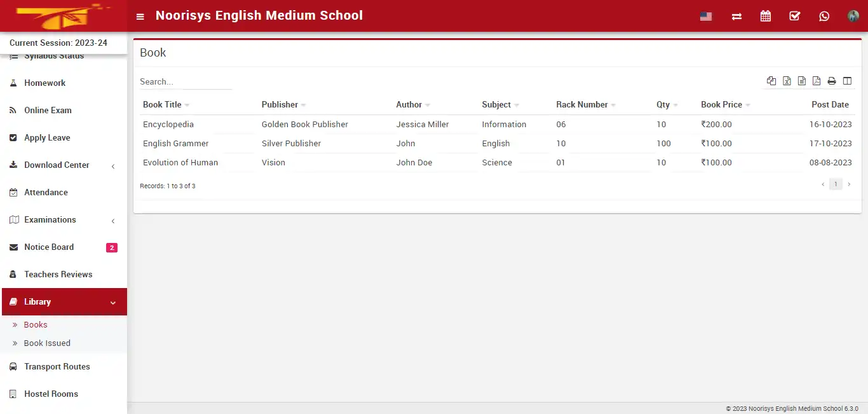Open the Transport Routes section

[57, 366]
